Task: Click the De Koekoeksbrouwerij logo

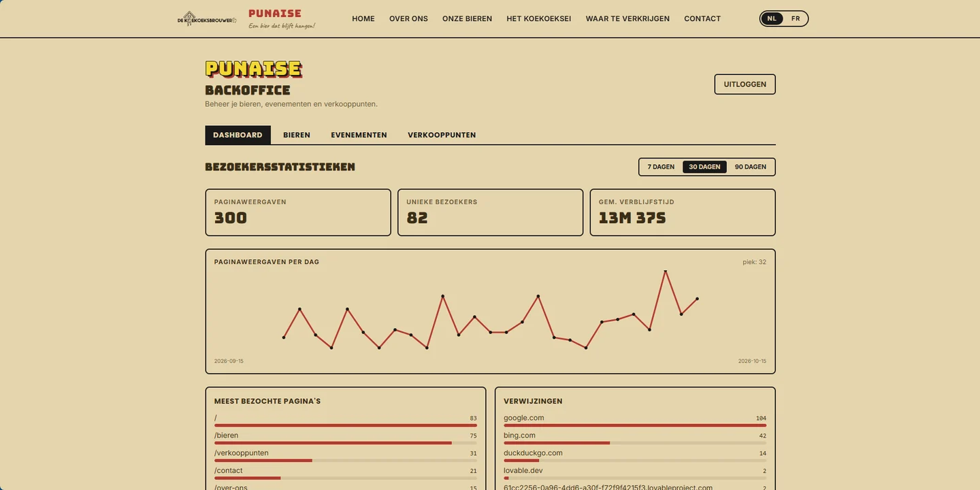Action: click(x=207, y=19)
